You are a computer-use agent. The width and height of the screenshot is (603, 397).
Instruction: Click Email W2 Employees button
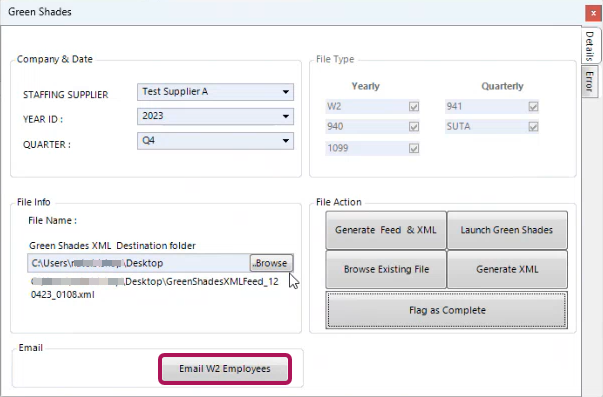(225, 369)
